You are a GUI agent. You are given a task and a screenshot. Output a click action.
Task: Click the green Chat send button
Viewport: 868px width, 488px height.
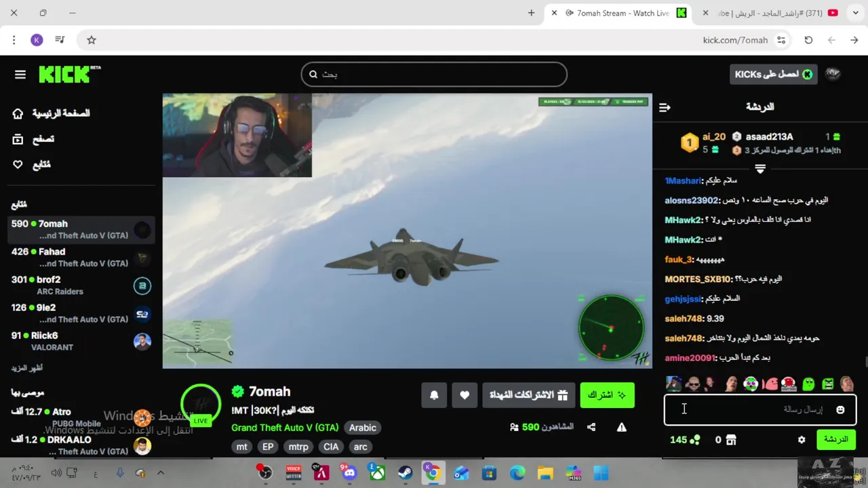[835, 439]
